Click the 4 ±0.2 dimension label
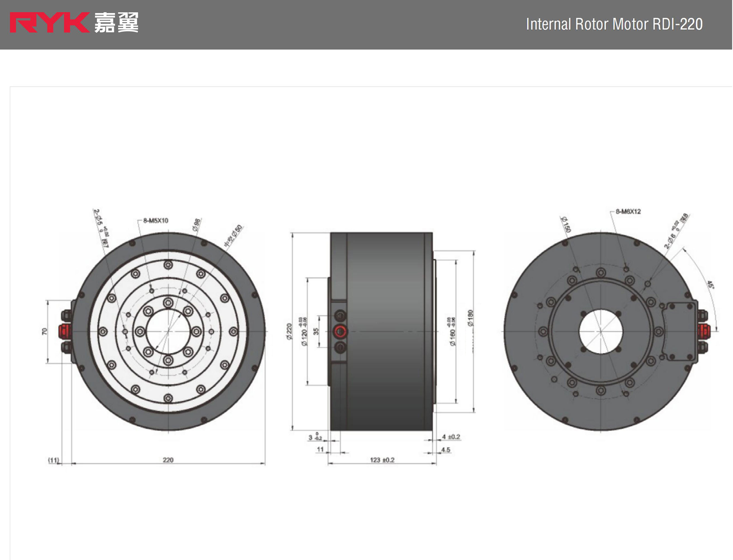 (x=451, y=437)
